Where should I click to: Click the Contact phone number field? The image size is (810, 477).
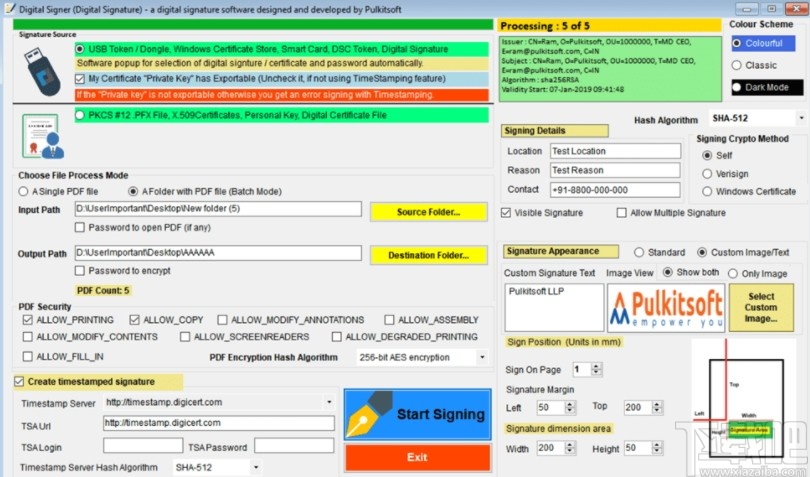615,190
